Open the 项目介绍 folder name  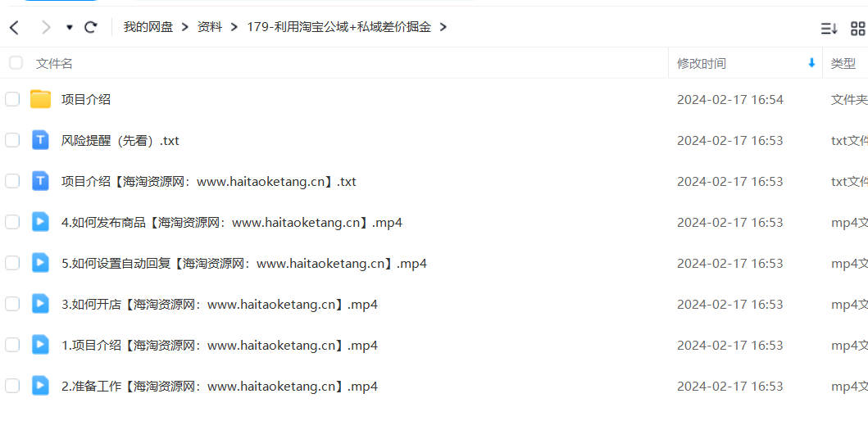[x=86, y=100]
